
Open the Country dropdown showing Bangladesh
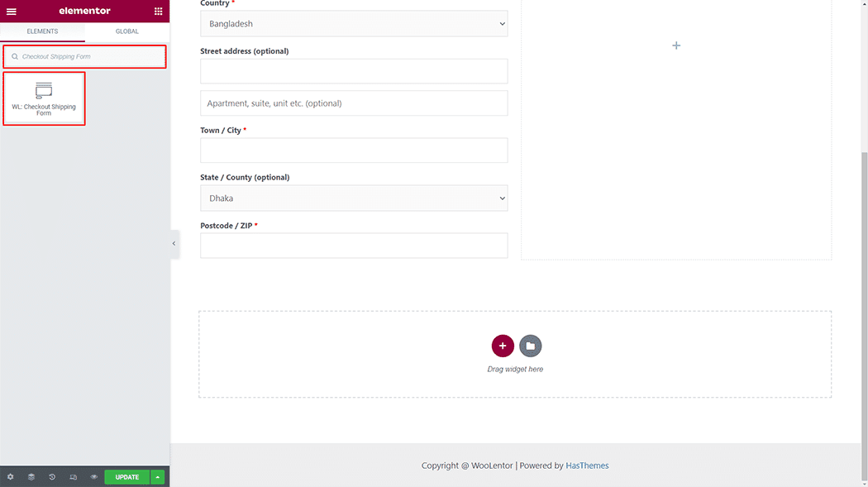coord(354,24)
